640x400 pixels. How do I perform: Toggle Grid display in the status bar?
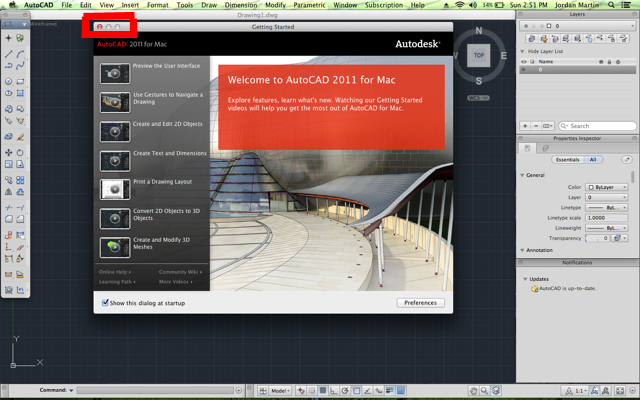[x=323, y=391]
